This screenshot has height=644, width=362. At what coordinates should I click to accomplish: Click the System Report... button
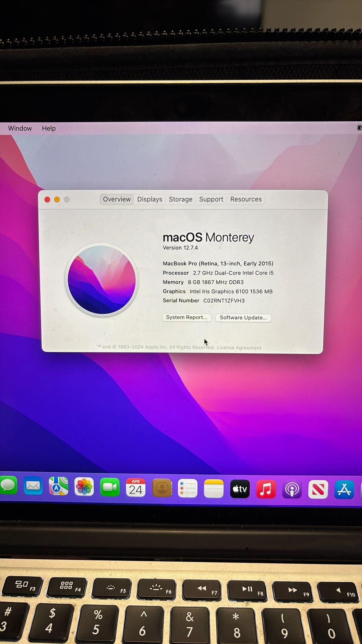[187, 317]
